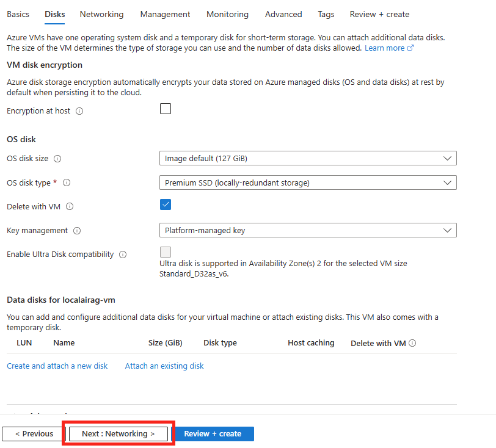Click the Key management info icon

77,231
